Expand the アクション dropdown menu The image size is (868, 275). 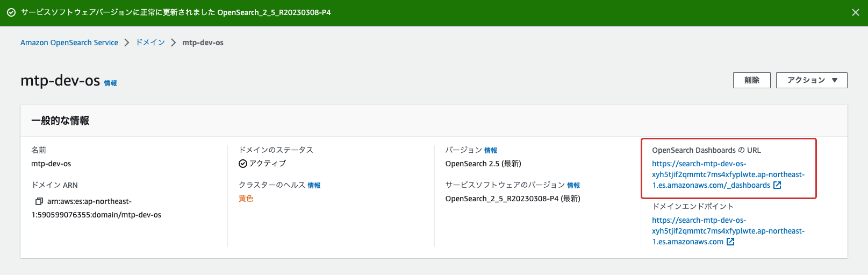point(811,80)
